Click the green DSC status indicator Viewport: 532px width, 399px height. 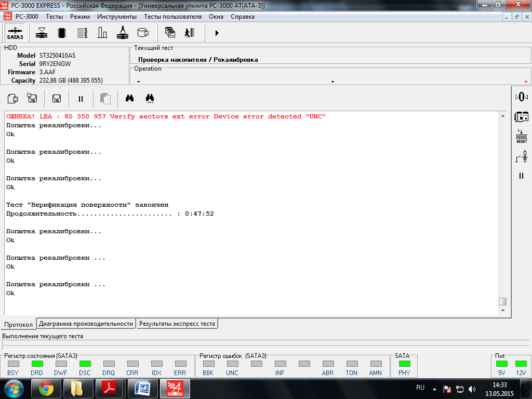tap(85, 364)
